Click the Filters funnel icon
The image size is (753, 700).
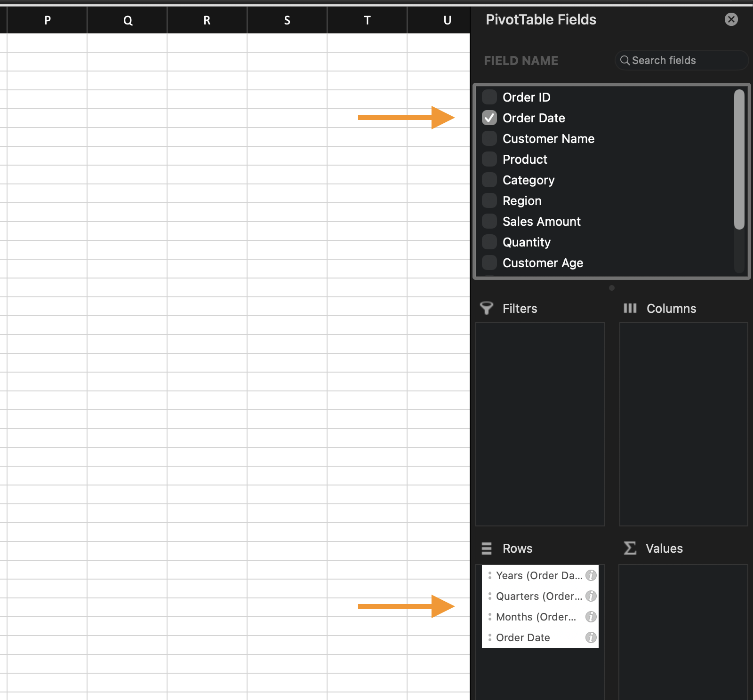tap(487, 308)
